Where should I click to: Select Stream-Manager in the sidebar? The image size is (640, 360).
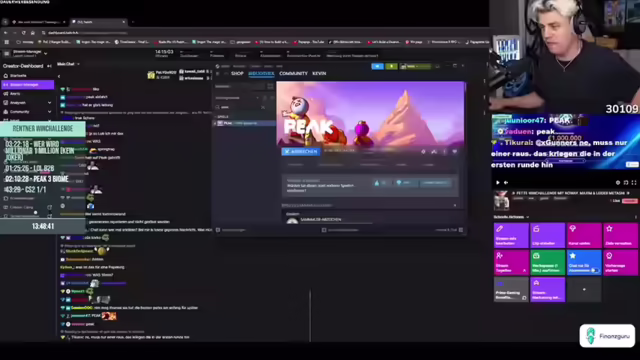pyautogui.click(x=27, y=84)
